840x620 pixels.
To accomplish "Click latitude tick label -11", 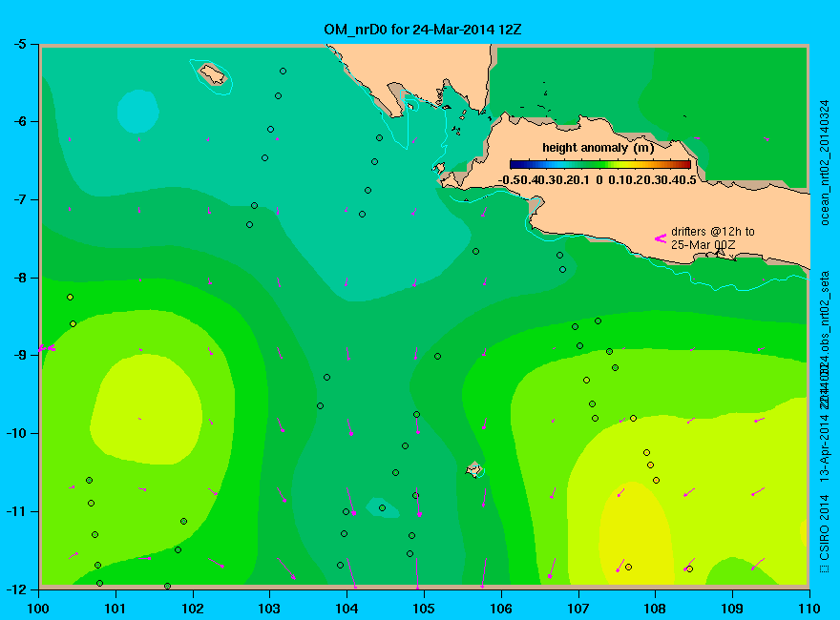I will (x=16, y=511).
